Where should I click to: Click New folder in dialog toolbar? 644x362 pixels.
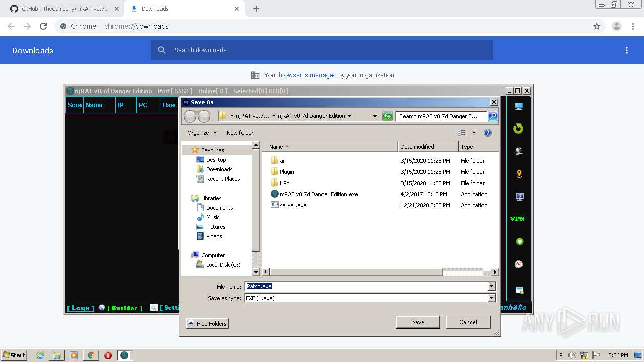(240, 133)
